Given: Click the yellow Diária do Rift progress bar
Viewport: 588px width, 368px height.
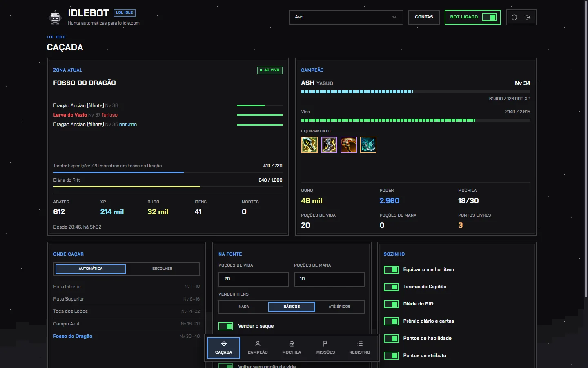Looking at the screenshot, I should [x=168, y=187].
